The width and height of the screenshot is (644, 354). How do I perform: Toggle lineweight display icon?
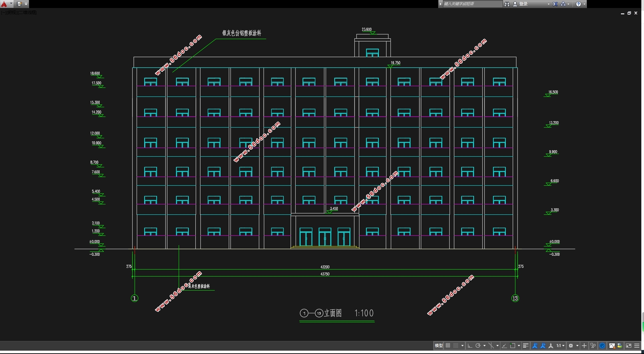pos(525,346)
